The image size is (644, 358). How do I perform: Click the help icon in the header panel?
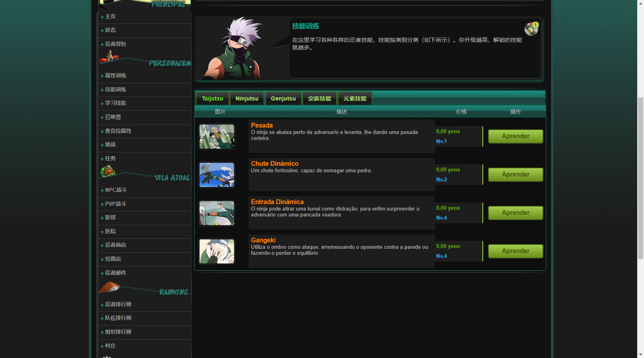pos(531,29)
